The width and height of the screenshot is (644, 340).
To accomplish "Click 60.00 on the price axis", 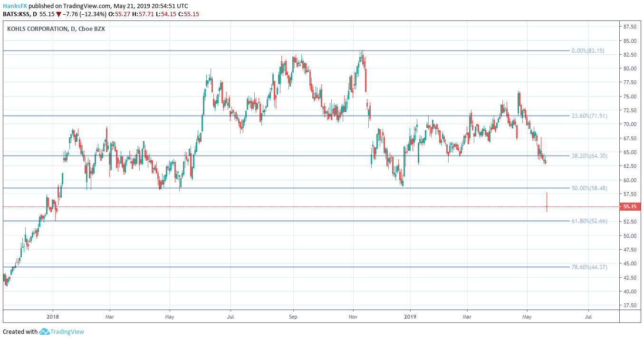I will 631,180.
